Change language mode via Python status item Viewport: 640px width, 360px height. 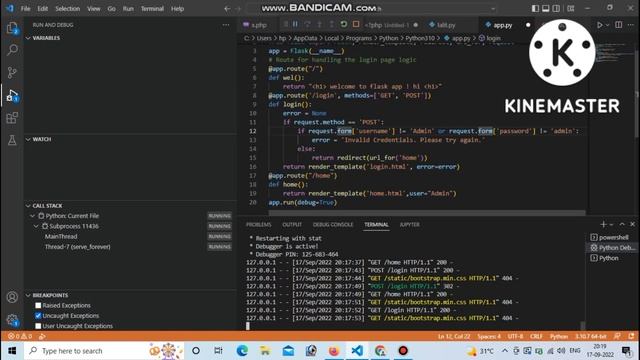559,336
